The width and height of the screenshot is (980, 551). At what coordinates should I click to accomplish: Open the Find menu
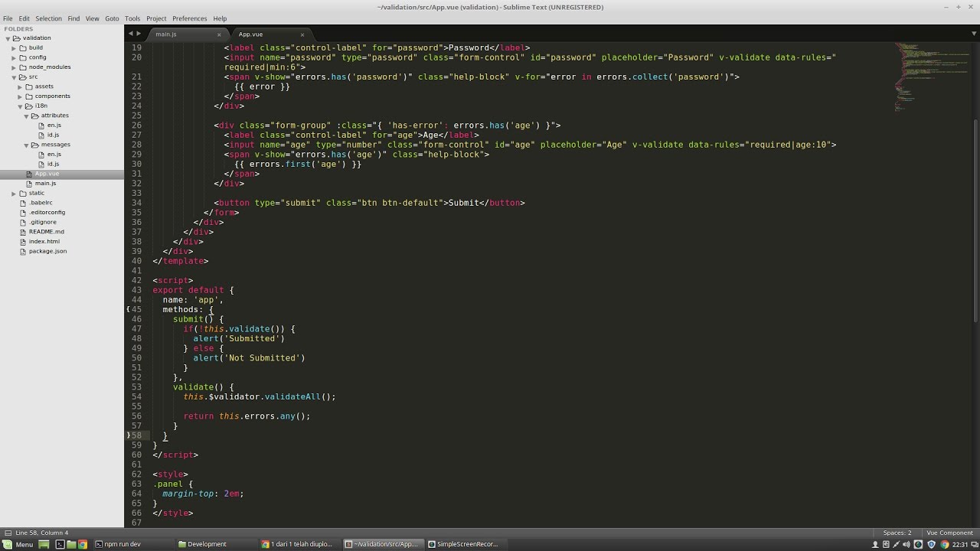73,18
